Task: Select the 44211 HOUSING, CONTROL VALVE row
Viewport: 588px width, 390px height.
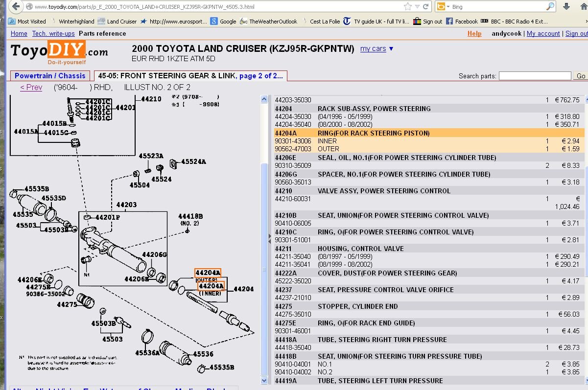Action: [429, 249]
